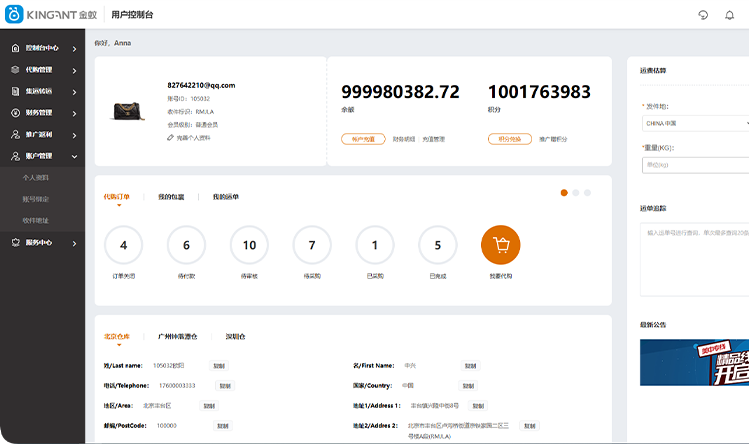749x444 pixels.
Task: Open the notification bell icon
Action: pyautogui.click(x=729, y=15)
